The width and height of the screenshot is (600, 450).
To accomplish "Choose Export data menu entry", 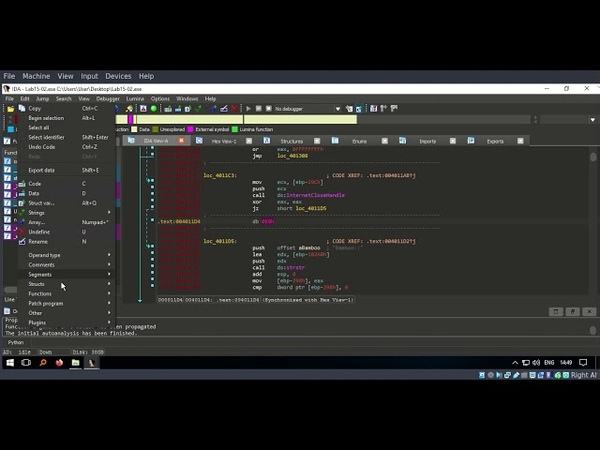I will [x=67, y=170].
